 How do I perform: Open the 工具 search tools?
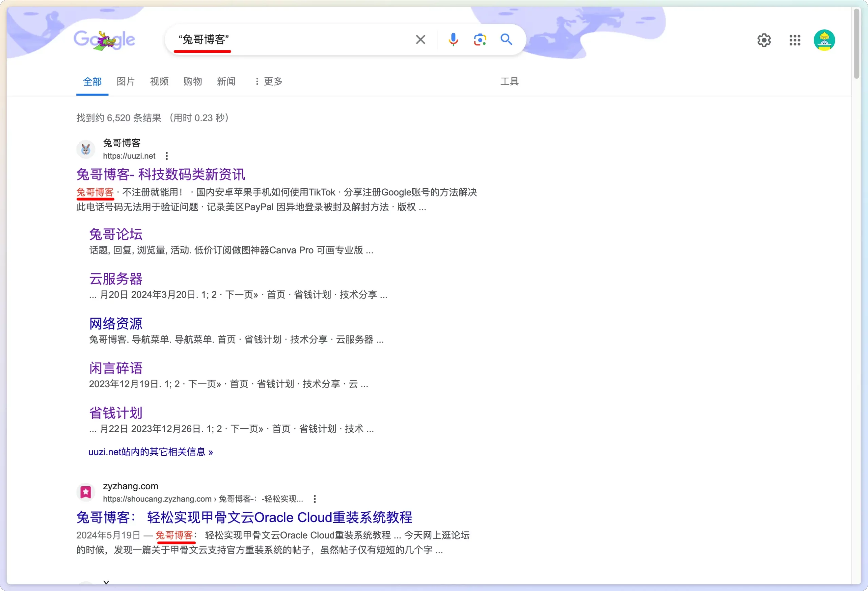pos(510,81)
